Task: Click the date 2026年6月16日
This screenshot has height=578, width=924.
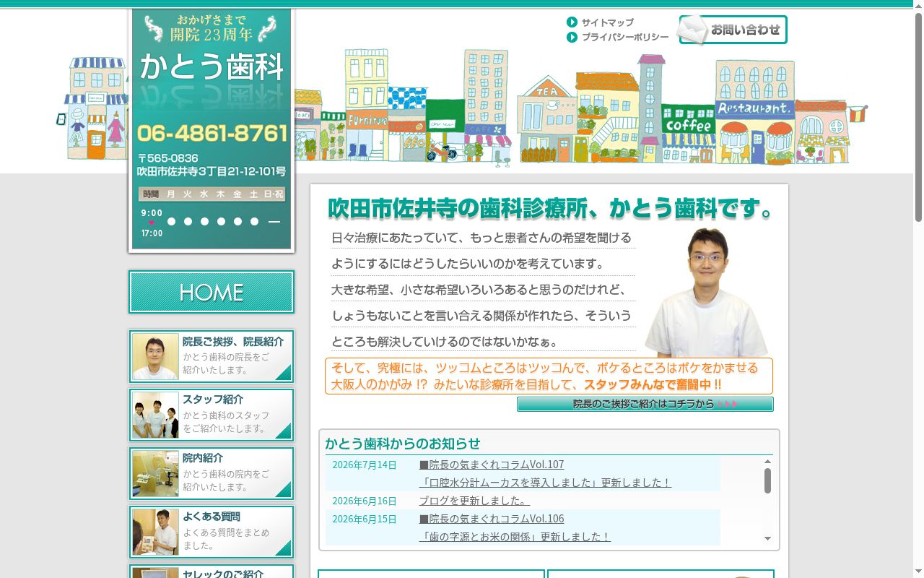Action: click(x=365, y=501)
